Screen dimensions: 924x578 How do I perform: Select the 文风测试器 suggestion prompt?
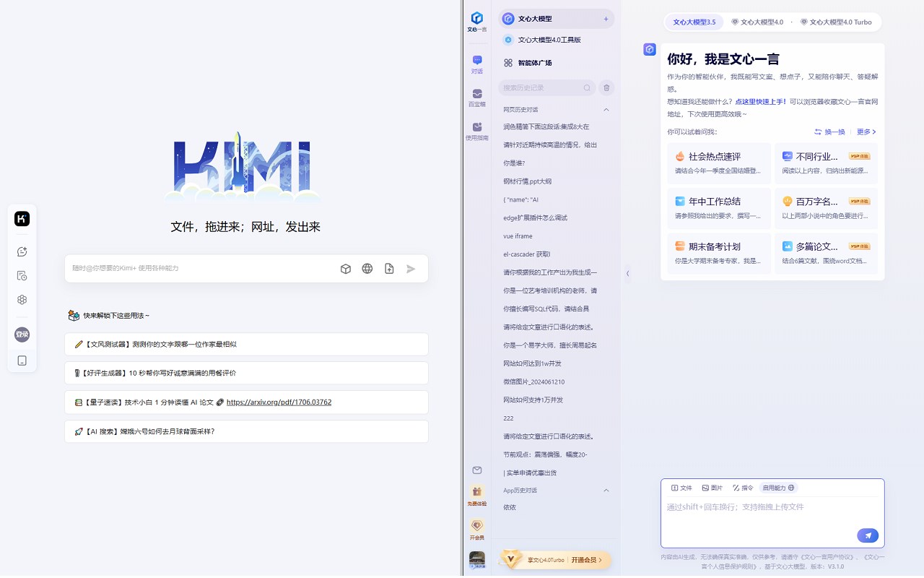pos(246,344)
